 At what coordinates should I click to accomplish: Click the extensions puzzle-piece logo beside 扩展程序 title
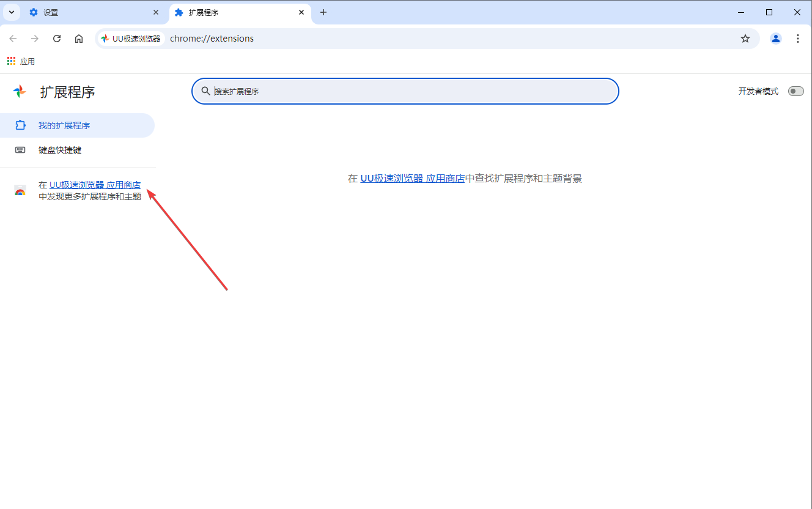(19, 91)
